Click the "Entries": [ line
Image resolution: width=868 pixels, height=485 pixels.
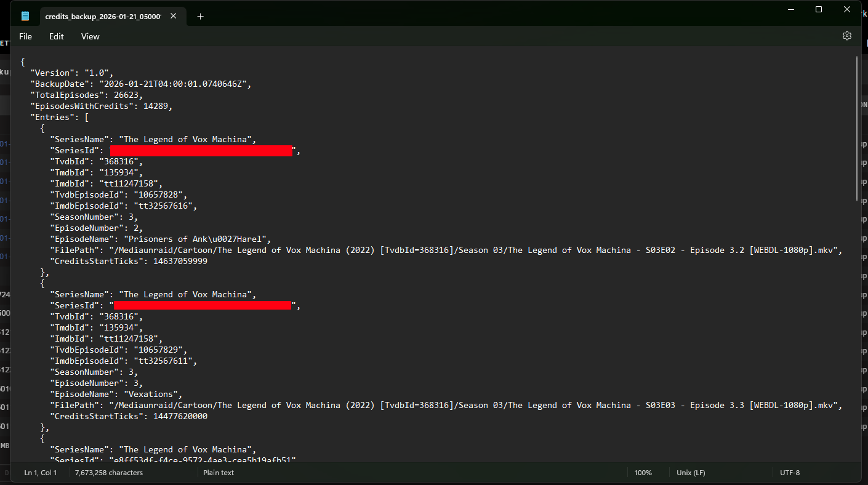60,117
